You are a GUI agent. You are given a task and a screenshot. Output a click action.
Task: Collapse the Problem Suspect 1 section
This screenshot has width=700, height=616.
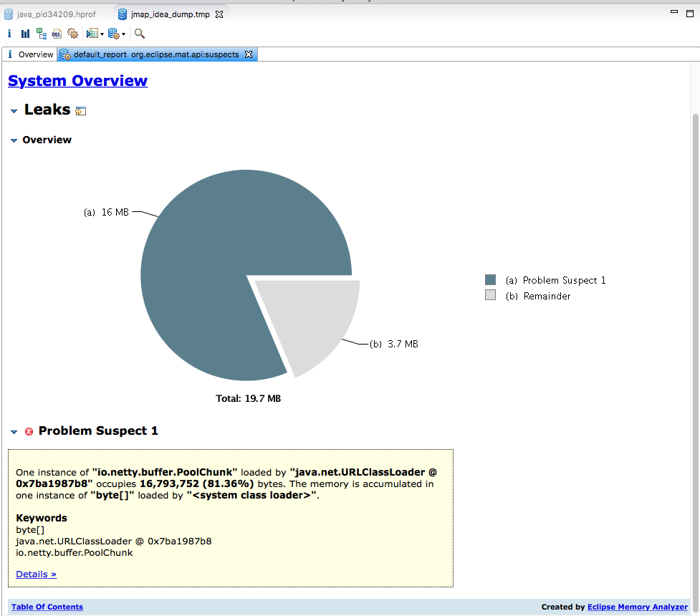click(x=14, y=432)
